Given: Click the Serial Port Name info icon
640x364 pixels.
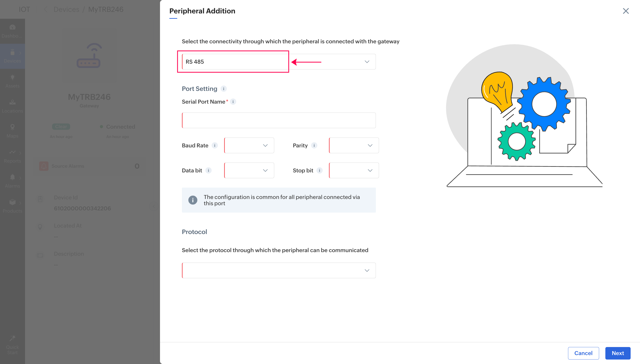Looking at the screenshot, I should click(233, 102).
